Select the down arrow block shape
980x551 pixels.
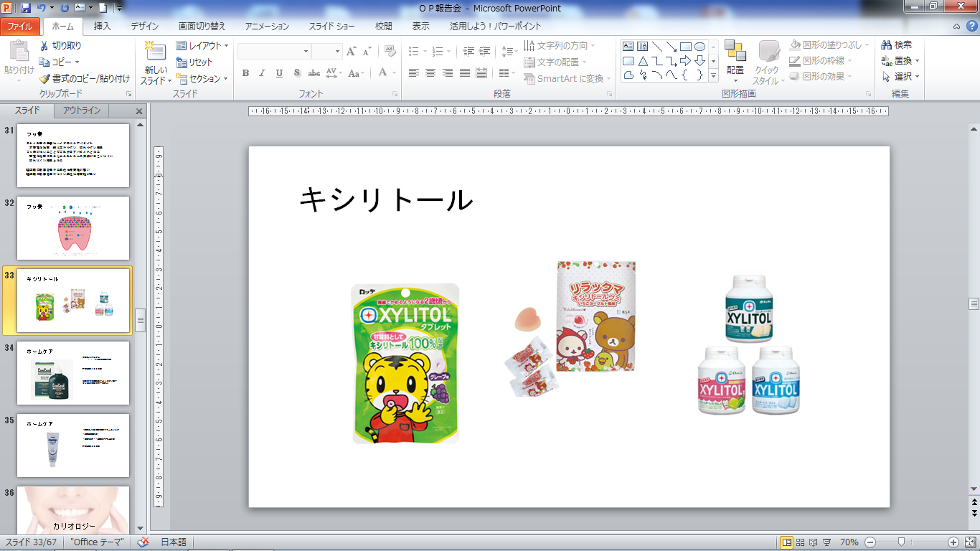point(700,61)
